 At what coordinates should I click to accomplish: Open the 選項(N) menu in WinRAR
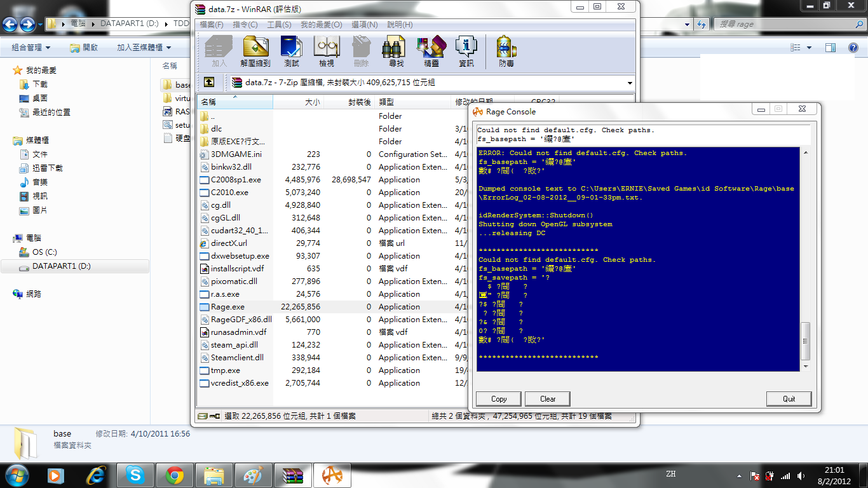point(364,25)
